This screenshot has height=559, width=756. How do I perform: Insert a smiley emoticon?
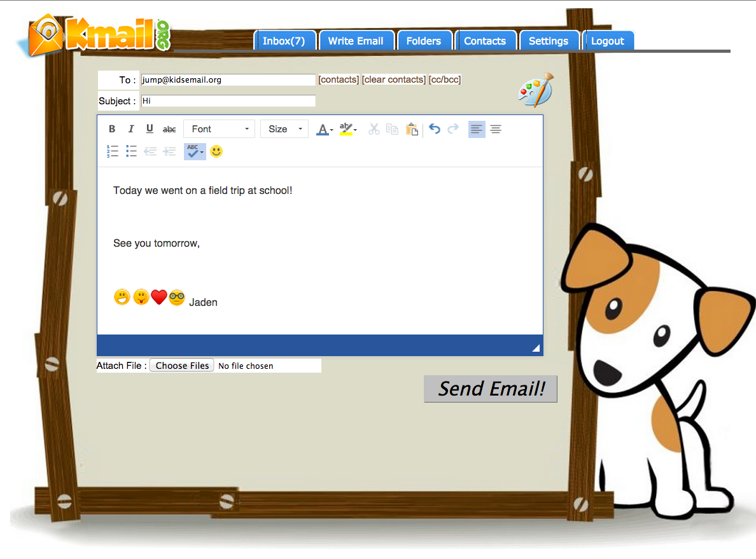tap(216, 151)
